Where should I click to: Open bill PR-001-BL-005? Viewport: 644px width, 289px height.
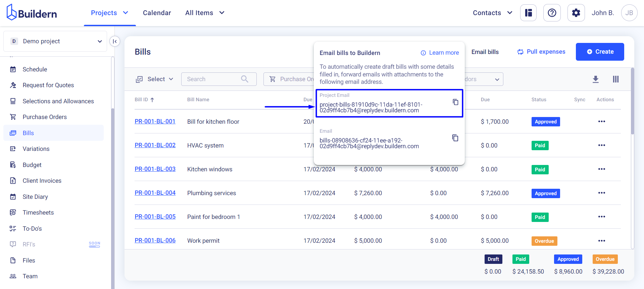point(155,217)
